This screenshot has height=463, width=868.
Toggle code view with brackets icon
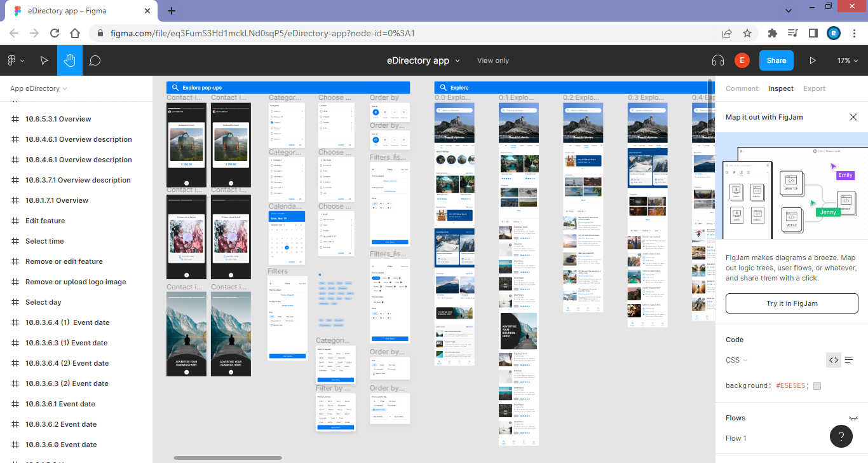(x=833, y=360)
